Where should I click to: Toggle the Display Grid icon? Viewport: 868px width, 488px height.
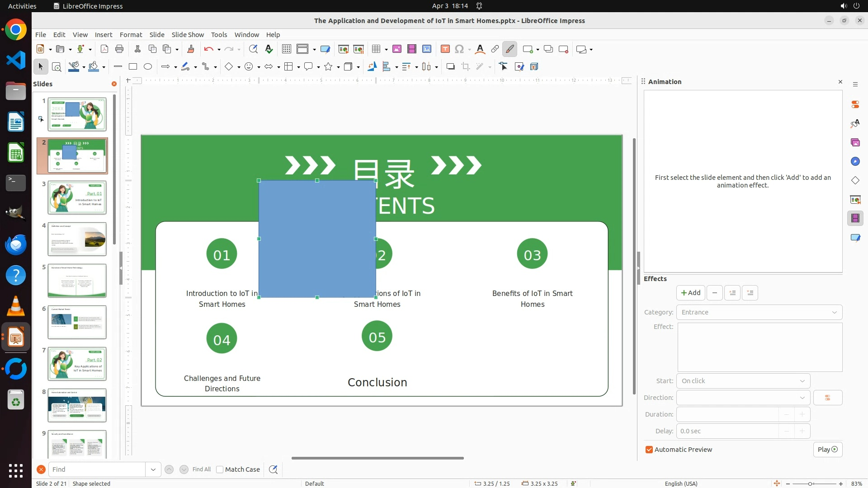pyautogui.click(x=286, y=49)
